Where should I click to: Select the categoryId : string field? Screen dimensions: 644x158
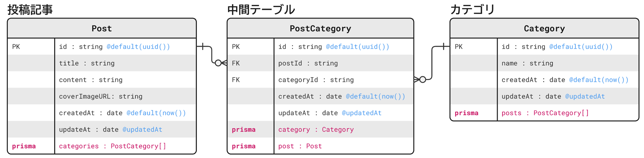[x=316, y=80]
